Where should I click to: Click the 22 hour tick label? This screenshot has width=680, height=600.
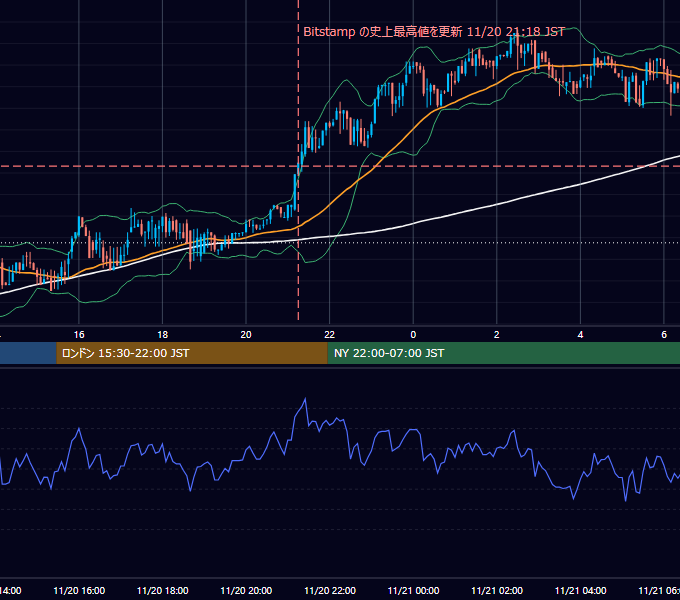pyautogui.click(x=330, y=334)
